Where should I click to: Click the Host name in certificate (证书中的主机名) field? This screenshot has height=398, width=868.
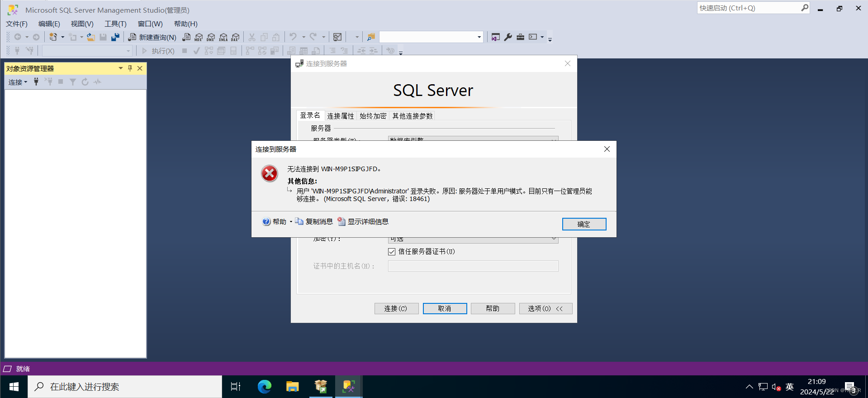473,266
